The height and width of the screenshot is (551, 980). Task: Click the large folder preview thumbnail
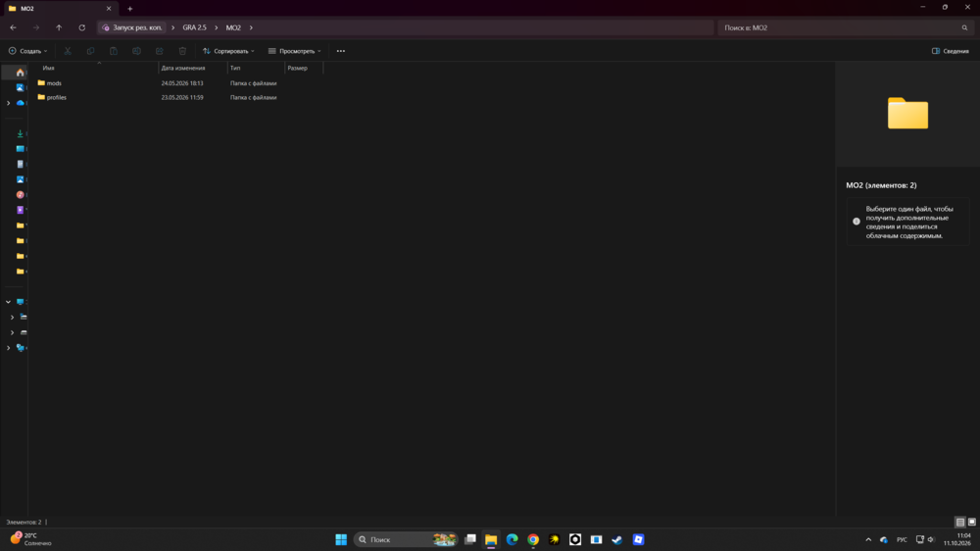click(x=907, y=113)
